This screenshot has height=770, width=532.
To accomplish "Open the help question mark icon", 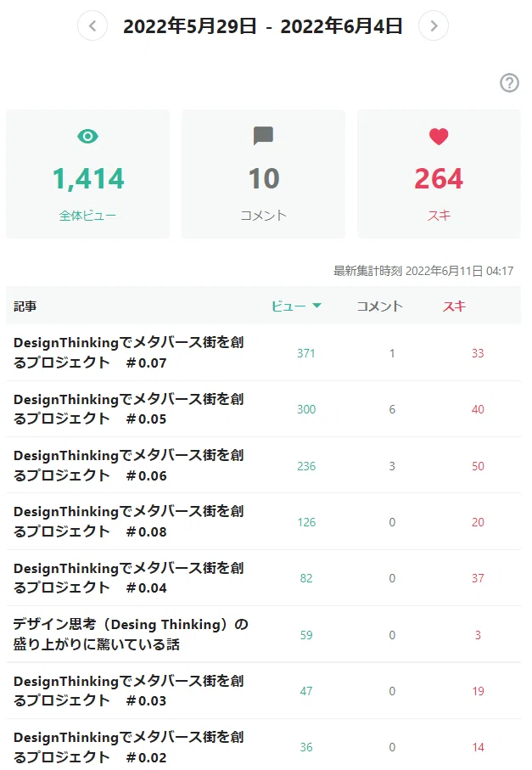I will (509, 83).
